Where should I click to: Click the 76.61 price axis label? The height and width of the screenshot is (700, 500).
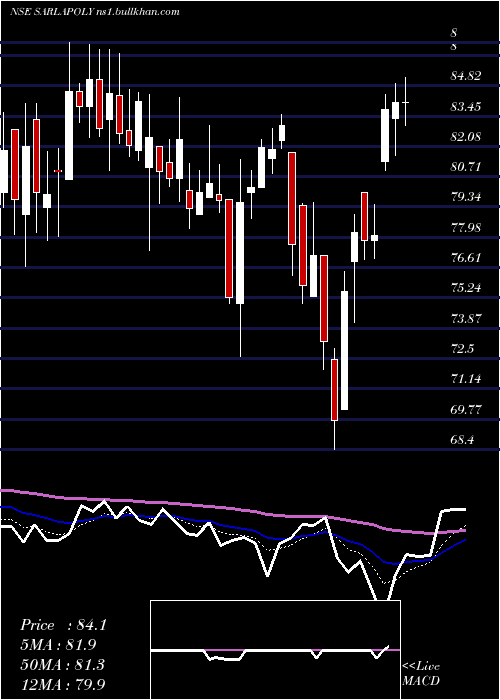(x=466, y=257)
